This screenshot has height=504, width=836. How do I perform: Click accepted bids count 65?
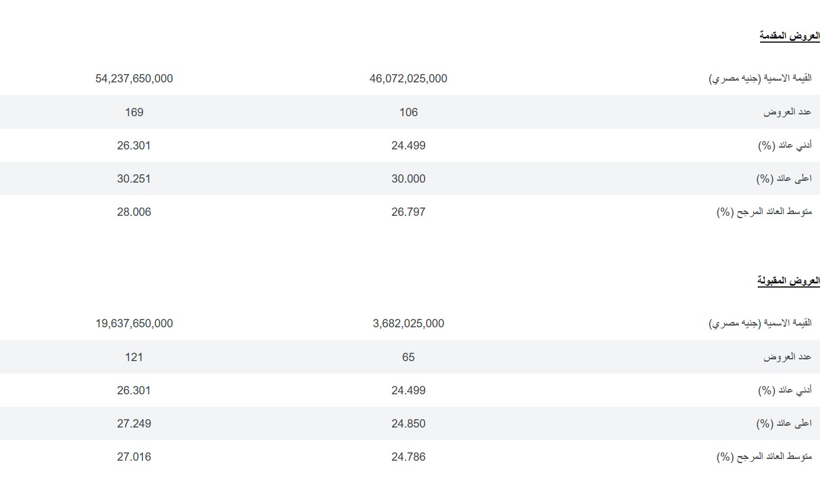click(x=409, y=357)
